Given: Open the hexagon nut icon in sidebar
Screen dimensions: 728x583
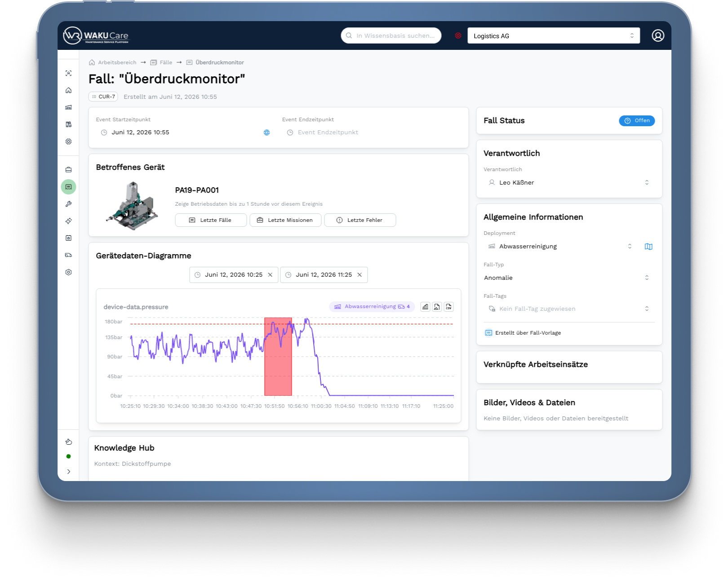Looking at the screenshot, I should (x=68, y=272).
